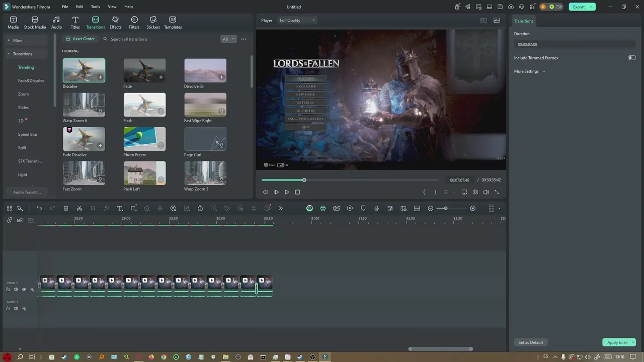Select the Fade&Dissolve category
Viewport: 644px width, 362px height.
31,80
